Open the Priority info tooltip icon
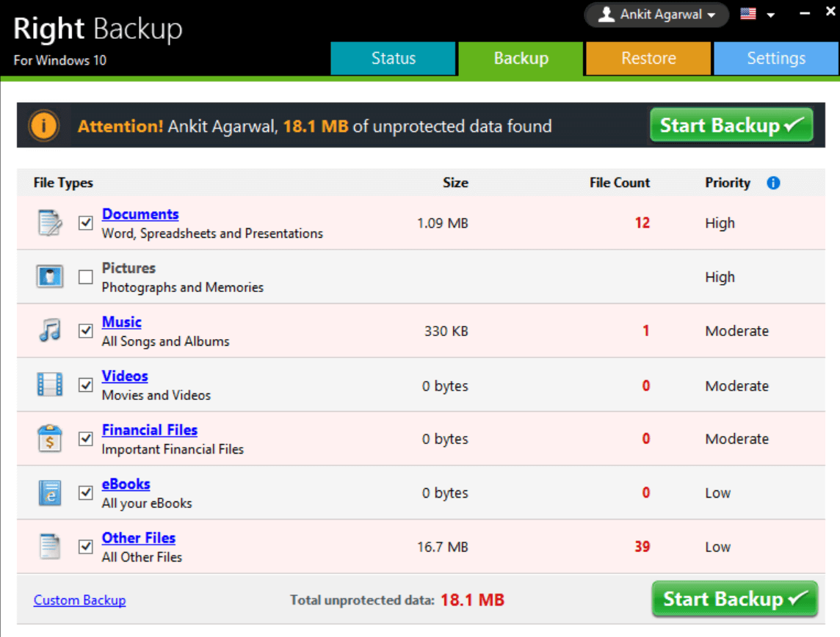 click(x=772, y=183)
